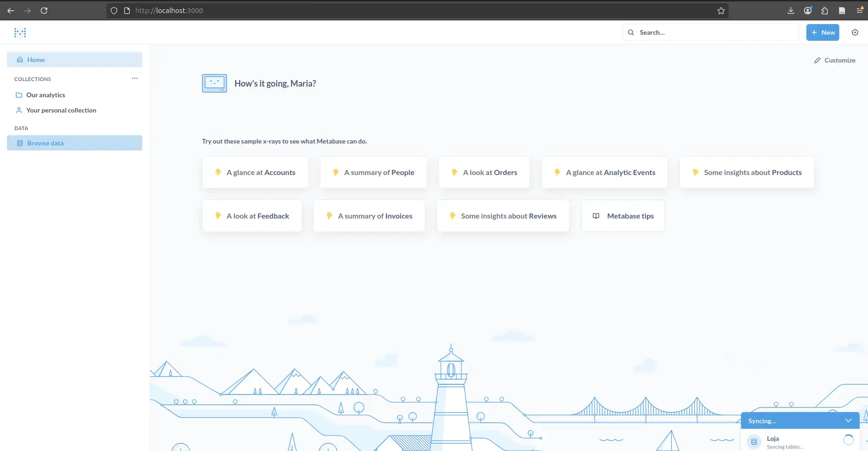Open Your personal collection
The image size is (868, 451).
tap(75, 110)
